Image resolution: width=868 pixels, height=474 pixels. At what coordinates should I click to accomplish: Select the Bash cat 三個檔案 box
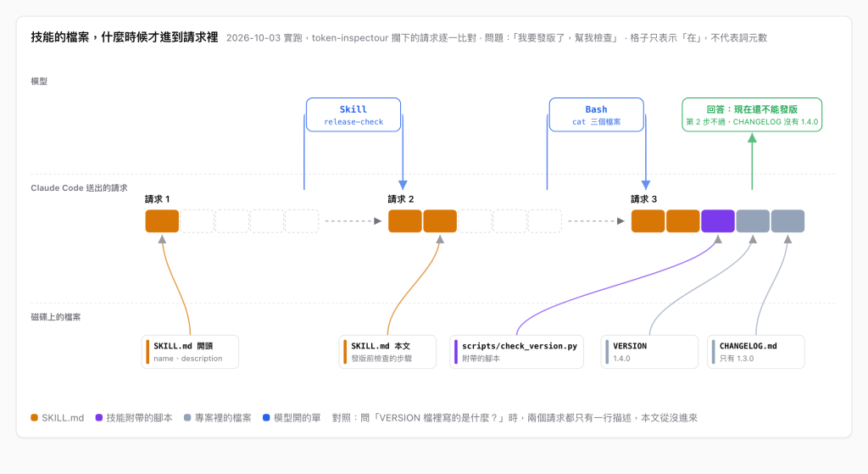[596, 114]
